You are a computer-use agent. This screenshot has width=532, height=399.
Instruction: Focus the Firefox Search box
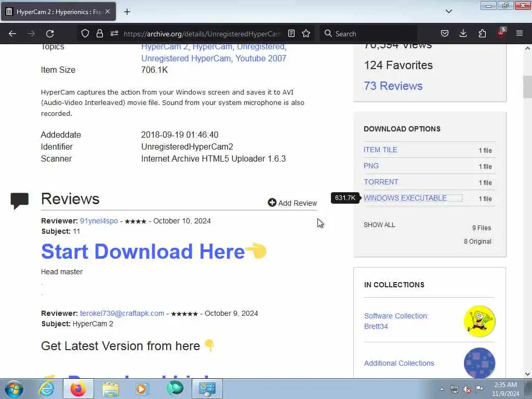[368, 34]
